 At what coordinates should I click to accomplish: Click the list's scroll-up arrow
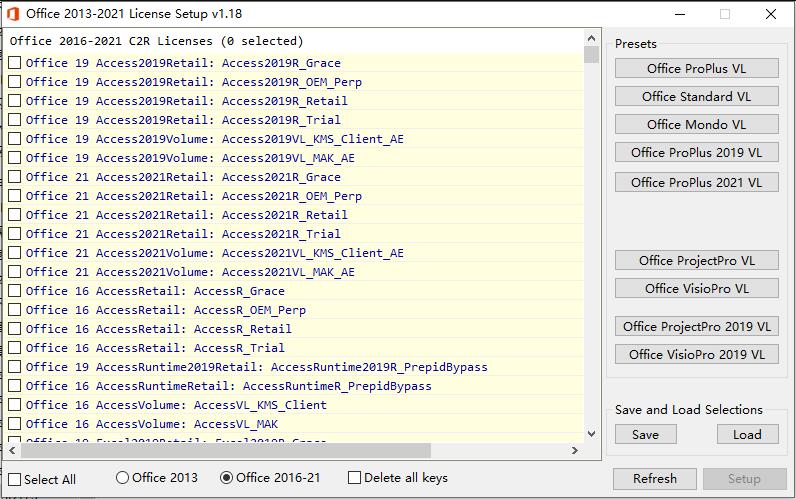click(591, 39)
